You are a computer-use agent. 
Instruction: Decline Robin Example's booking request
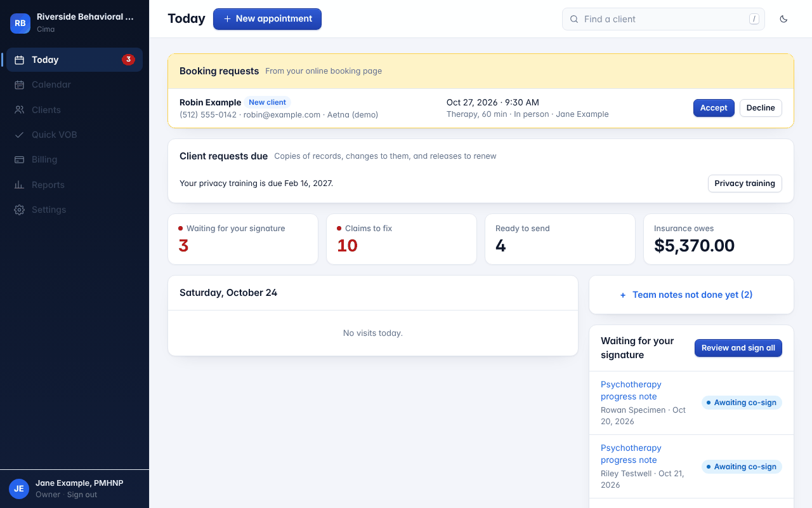[761, 108]
